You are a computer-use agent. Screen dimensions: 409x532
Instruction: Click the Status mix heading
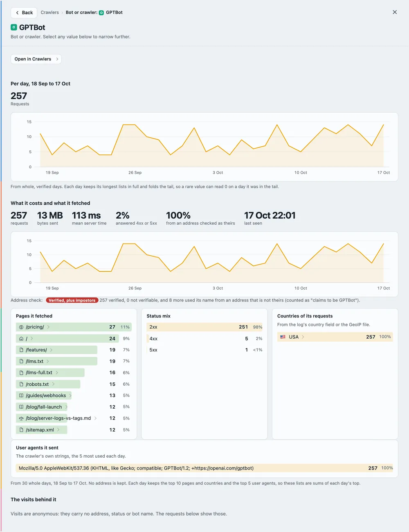click(x=158, y=316)
